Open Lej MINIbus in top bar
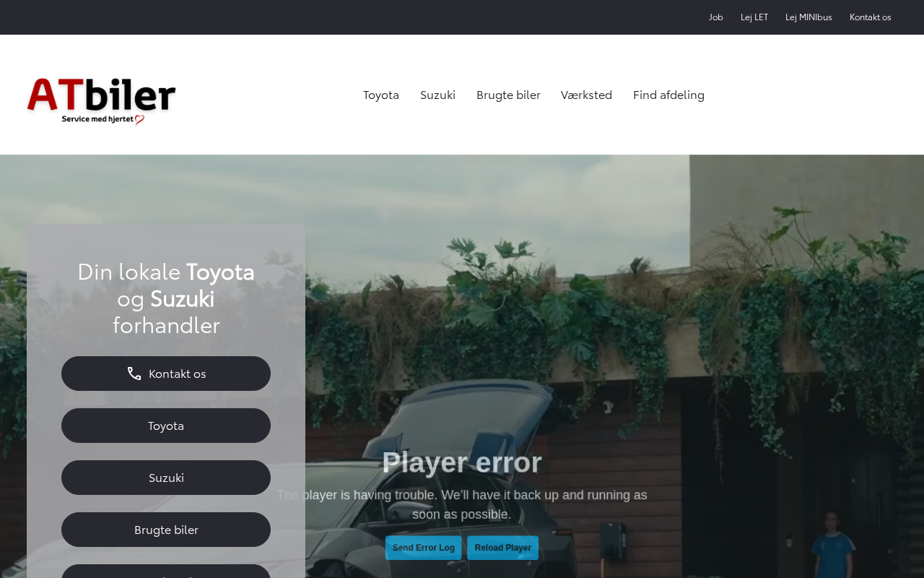Screen dimensions: 924x578 (x=808, y=17)
